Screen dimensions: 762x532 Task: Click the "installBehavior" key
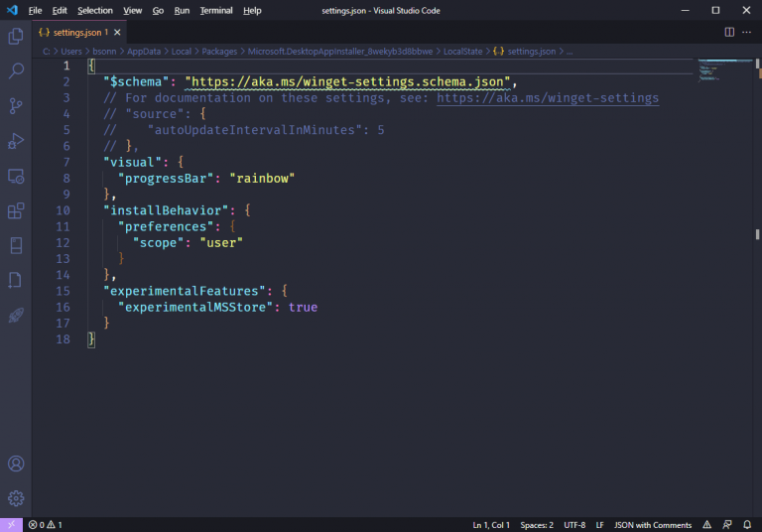166,210
